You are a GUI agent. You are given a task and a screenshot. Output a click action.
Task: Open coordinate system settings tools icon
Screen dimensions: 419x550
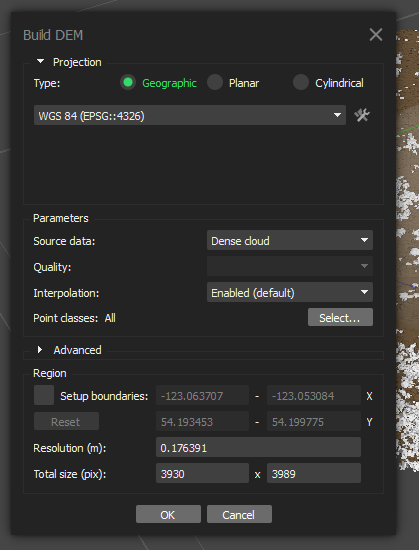(x=361, y=115)
